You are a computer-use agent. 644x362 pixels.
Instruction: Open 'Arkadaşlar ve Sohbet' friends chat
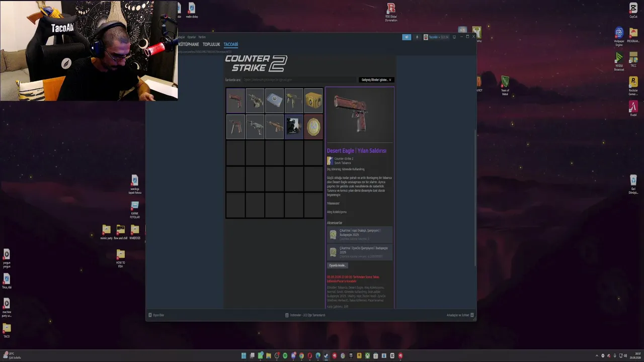coord(460,315)
